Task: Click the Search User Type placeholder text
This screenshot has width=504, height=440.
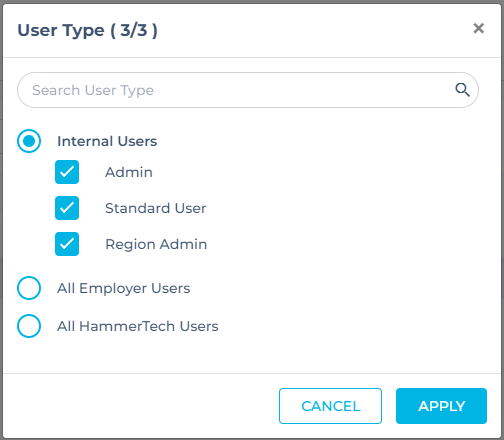Action: [93, 90]
